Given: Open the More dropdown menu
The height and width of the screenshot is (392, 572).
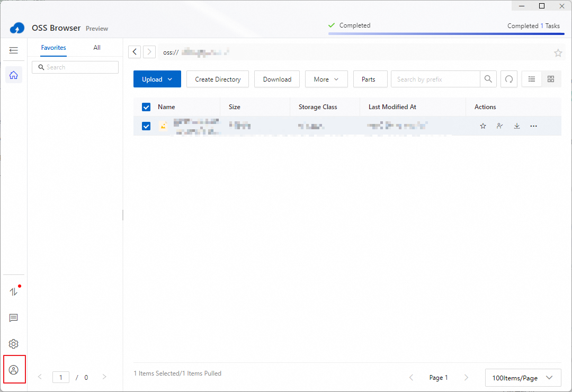Looking at the screenshot, I should [326, 79].
